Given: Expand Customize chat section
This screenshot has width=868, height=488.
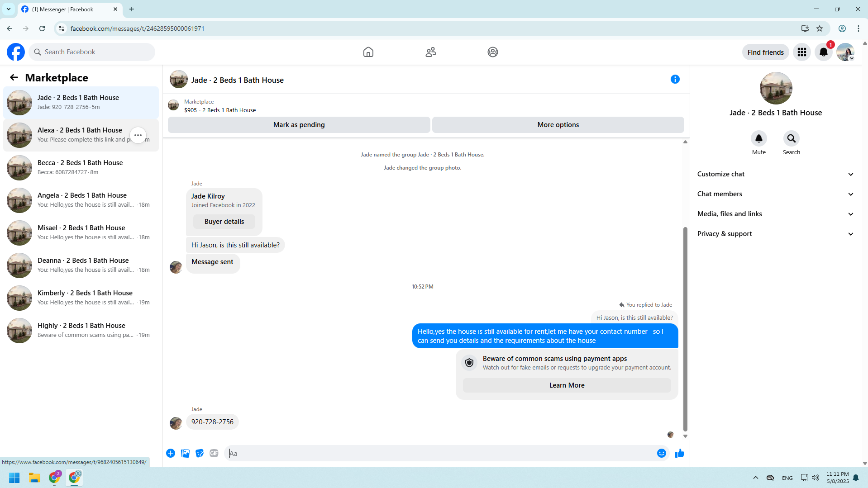Looking at the screenshot, I should tap(776, 174).
